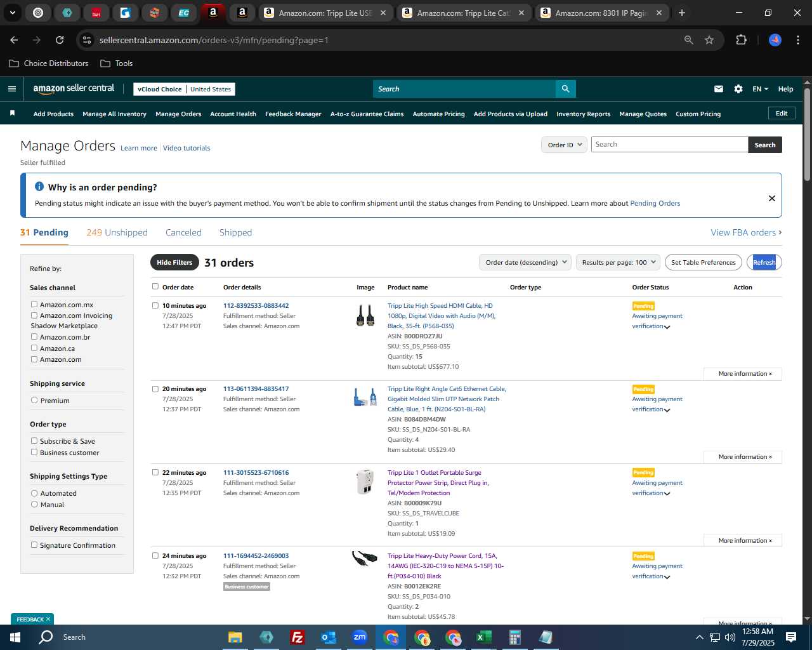The image size is (812, 650).
Task: Select the Premium shipping service radio
Action: [x=34, y=400]
